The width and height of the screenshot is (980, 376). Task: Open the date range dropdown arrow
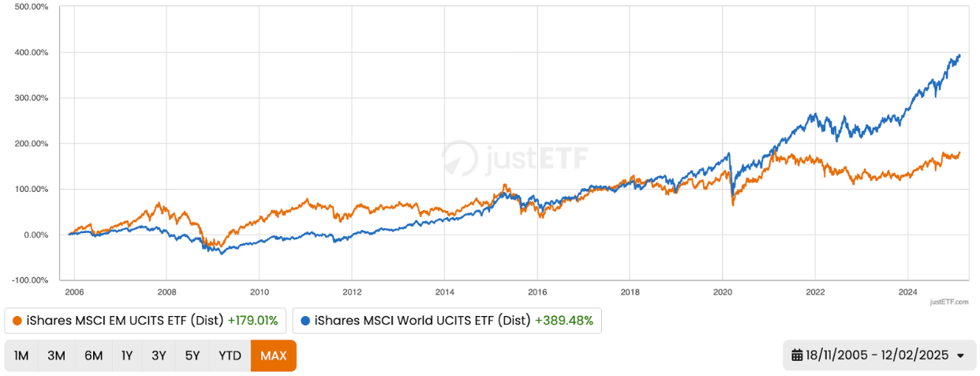point(960,355)
